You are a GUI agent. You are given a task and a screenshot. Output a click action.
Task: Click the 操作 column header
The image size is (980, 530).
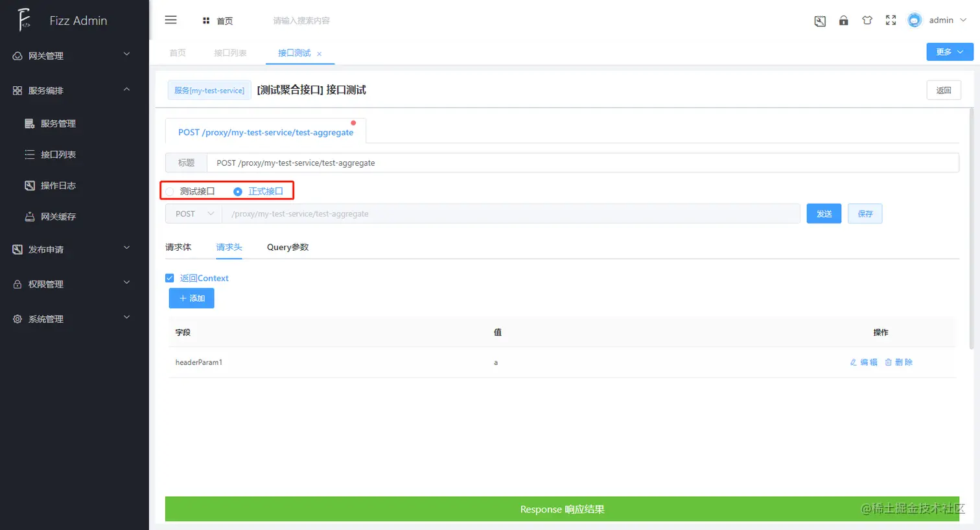point(881,332)
